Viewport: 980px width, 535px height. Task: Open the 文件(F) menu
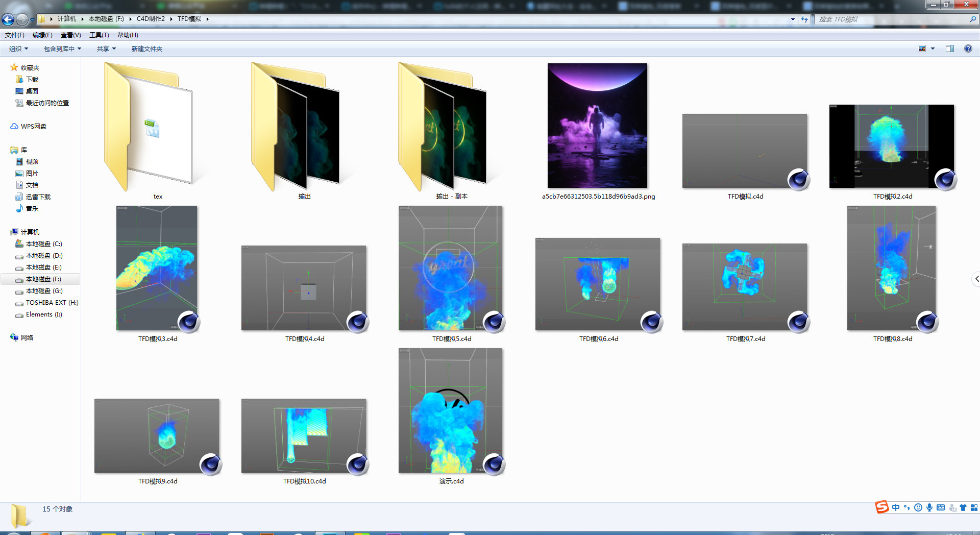pos(15,35)
